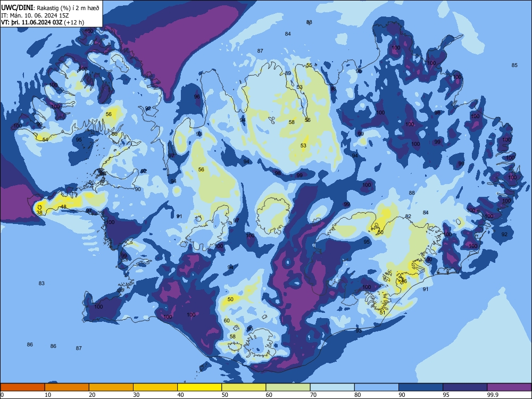This screenshot has height=399, width=532.
Task: Click the map humidity value '51'
Action: pyautogui.click(x=383, y=312)
